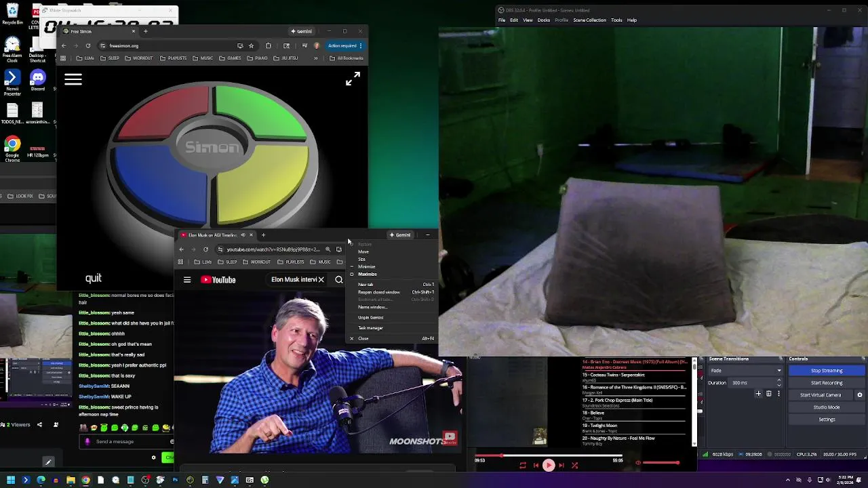868x488 pixels.
Task: Open extensions puzzle icon in Free Simon window
Action: click(269, 45)
